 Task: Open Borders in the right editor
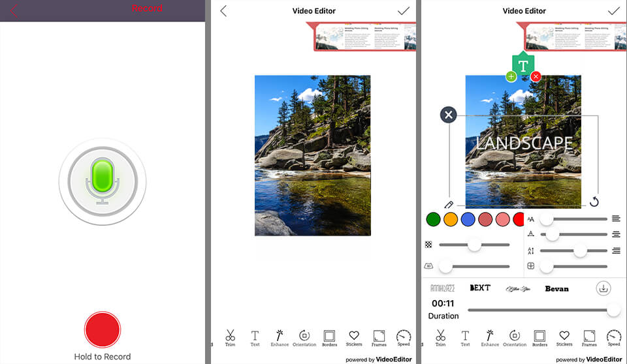pos(540,338)
